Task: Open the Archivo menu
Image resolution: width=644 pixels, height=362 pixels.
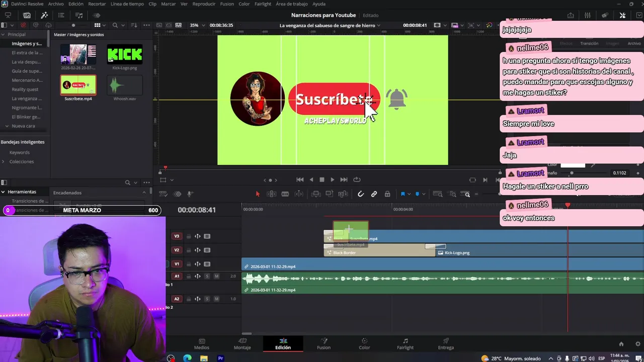Action: 56,4
